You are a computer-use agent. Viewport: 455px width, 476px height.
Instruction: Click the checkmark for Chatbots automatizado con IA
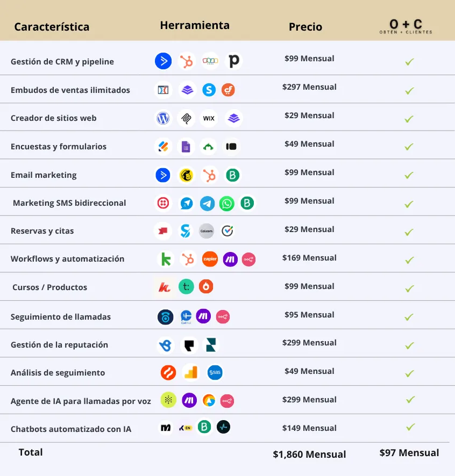pos(410,427)
